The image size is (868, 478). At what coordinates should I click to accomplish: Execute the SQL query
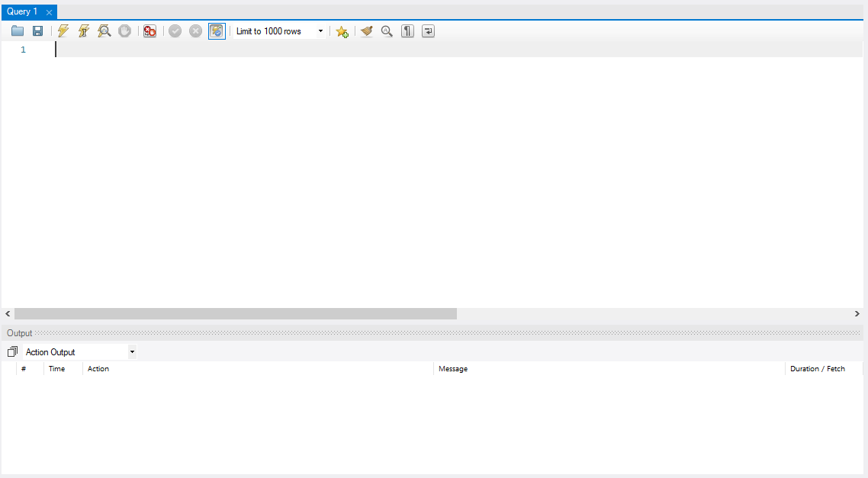click(63, 30)
